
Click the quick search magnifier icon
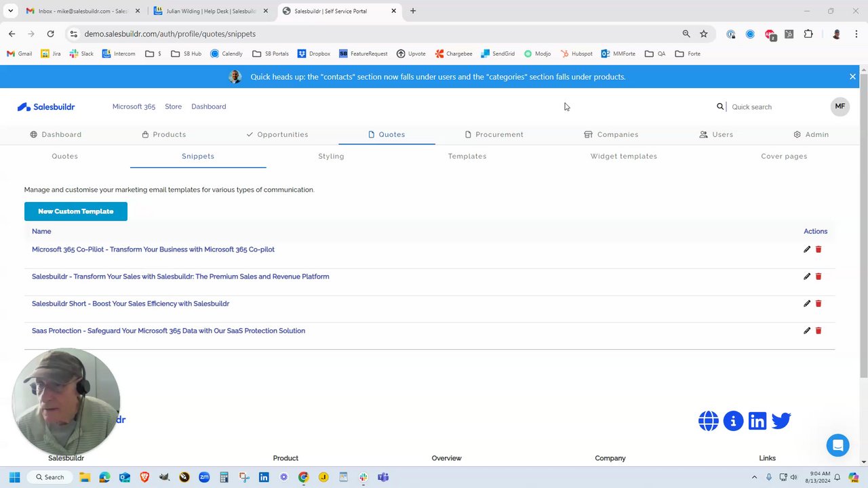tap(720, 106)
